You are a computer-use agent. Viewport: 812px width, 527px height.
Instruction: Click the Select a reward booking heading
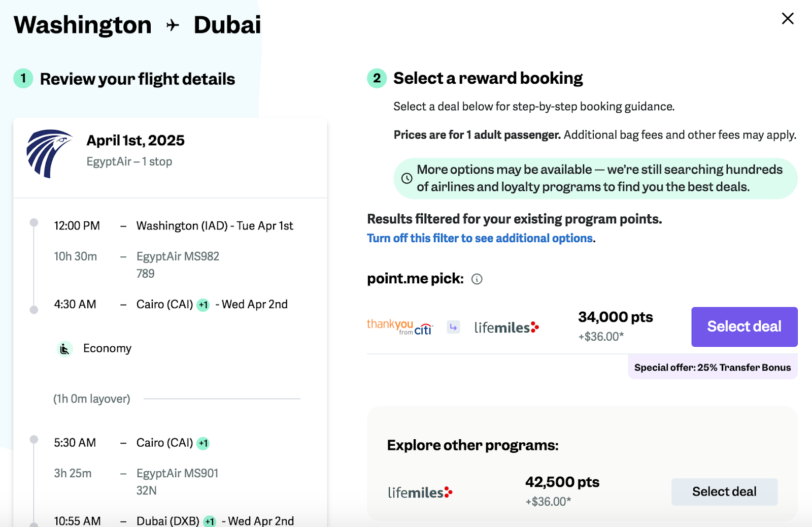click(488, 79)
